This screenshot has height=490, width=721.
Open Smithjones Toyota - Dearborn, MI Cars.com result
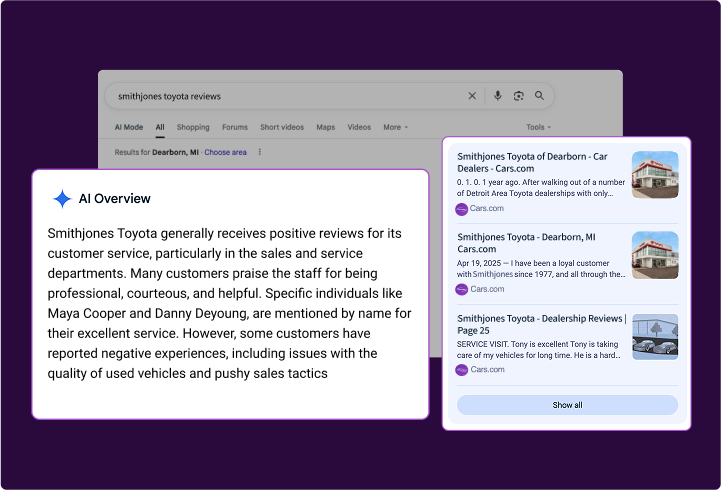pos(526,243)
